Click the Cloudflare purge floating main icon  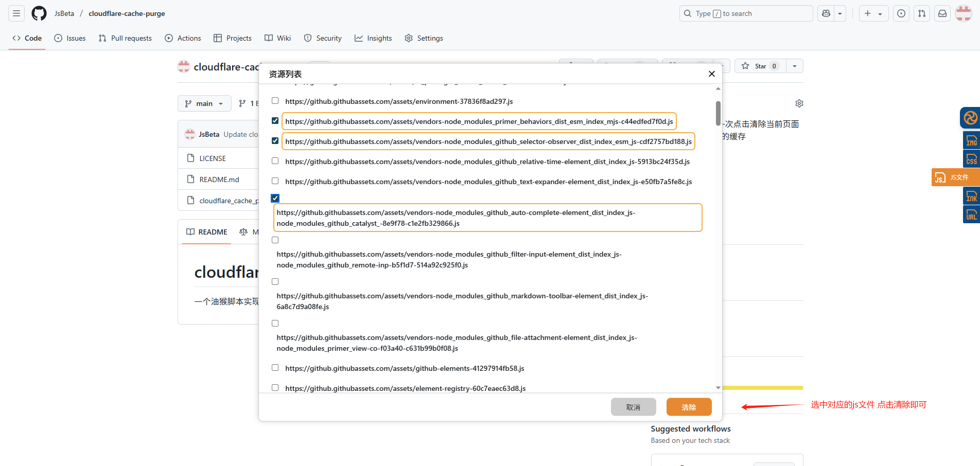click(x=970, y=118)
